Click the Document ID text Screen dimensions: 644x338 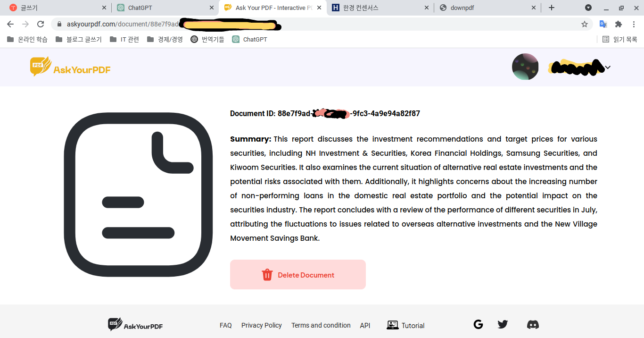pos(325,113)
